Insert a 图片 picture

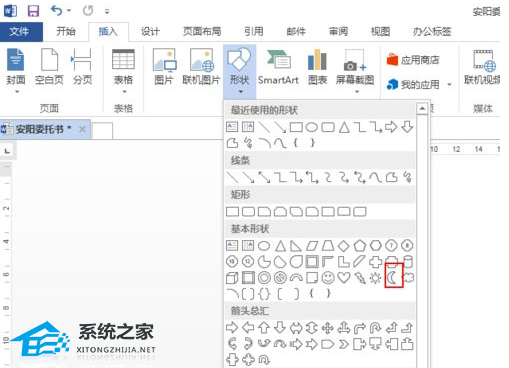[164, 67]
